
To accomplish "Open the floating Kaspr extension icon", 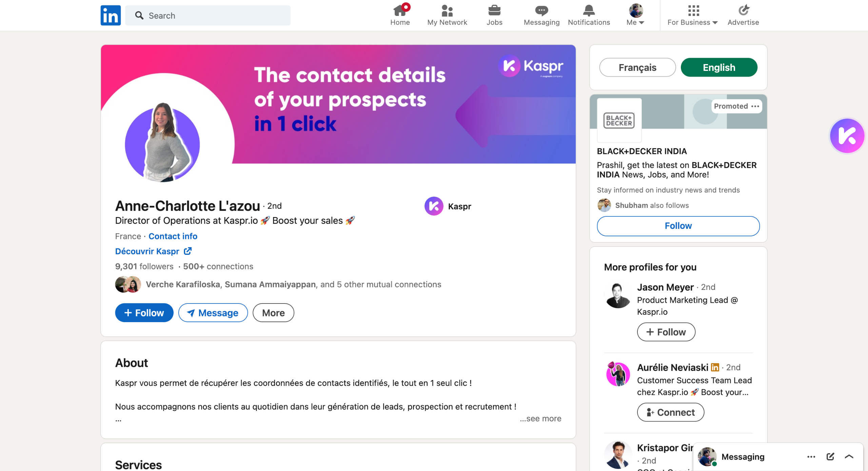I will [847, 136].
